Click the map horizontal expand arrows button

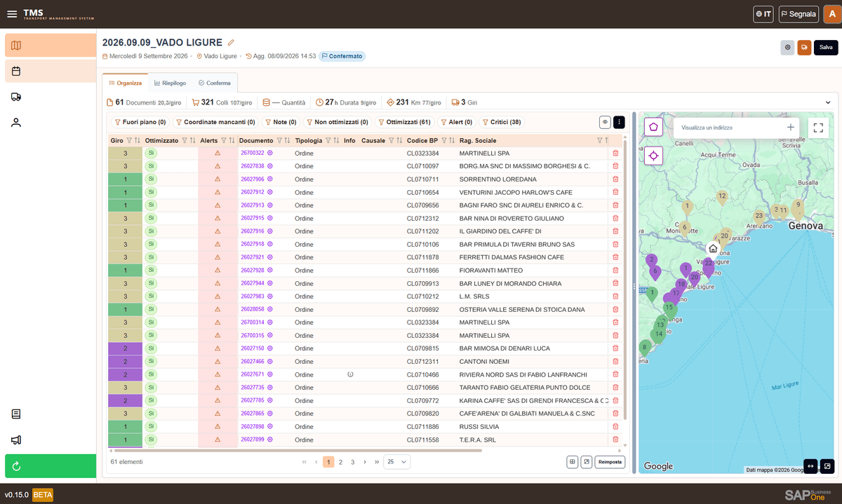810,466
